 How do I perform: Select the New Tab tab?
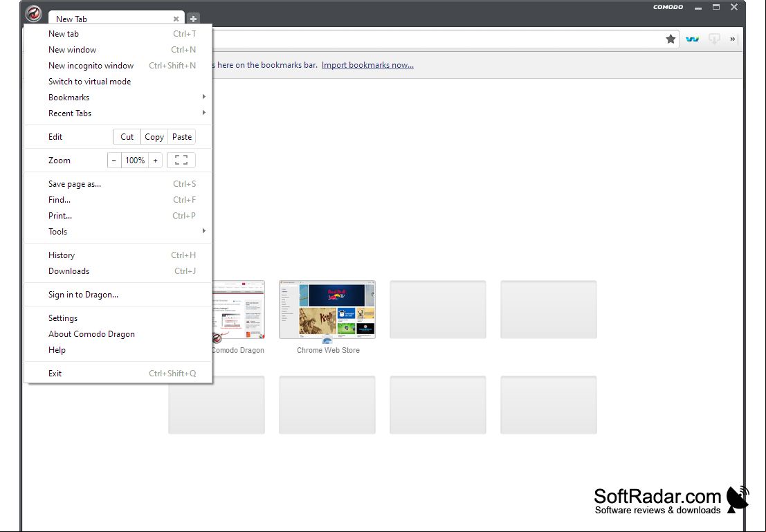[x=116, y=19]
